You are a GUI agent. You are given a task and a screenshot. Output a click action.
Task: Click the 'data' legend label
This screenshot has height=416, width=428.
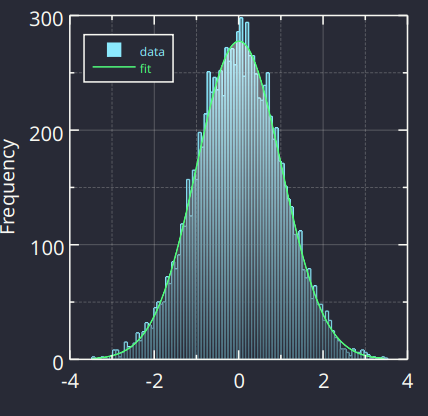tap(152, 52)
